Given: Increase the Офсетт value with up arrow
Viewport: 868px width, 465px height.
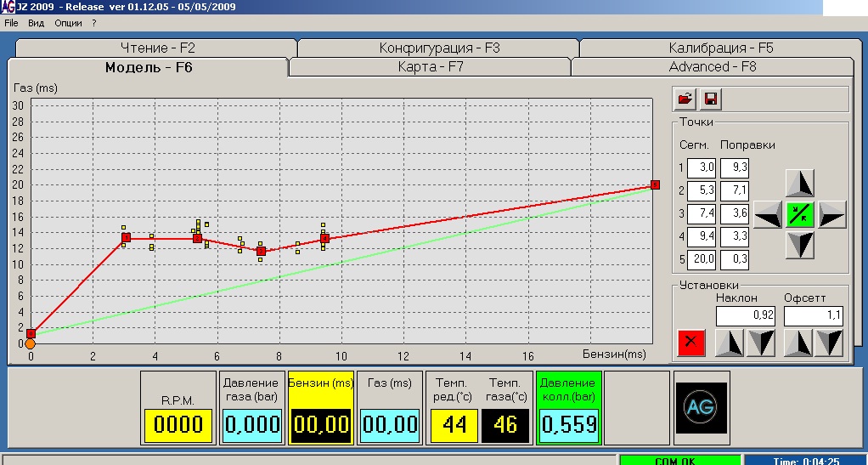Looking at the screenshot, I should [798, 343].
